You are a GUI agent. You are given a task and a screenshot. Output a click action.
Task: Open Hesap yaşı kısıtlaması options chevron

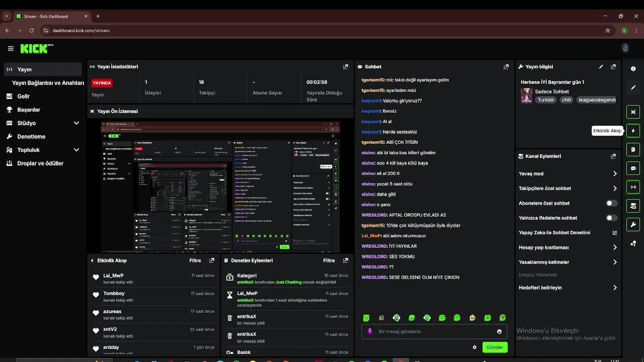(x=615, y=247)
